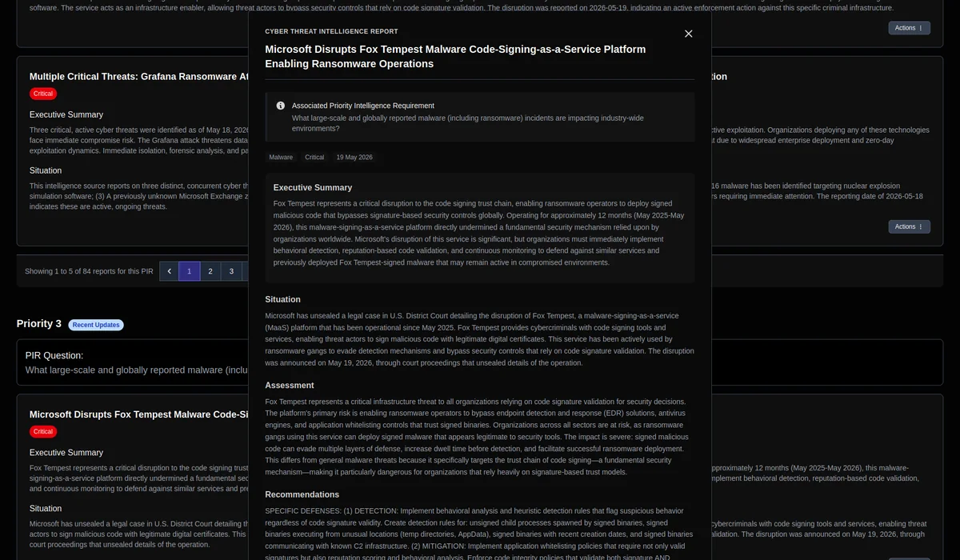
Task: Click the dialog title 'Microsoft Disrupts Fox Tempest Malware Code-Signing-as-a-Service'
Action: coord(455,56)
